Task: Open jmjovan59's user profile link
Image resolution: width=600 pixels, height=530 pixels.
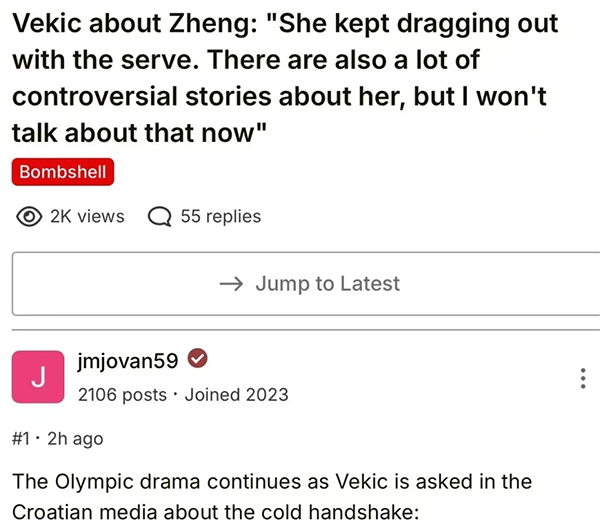Action: click(128, 361)
